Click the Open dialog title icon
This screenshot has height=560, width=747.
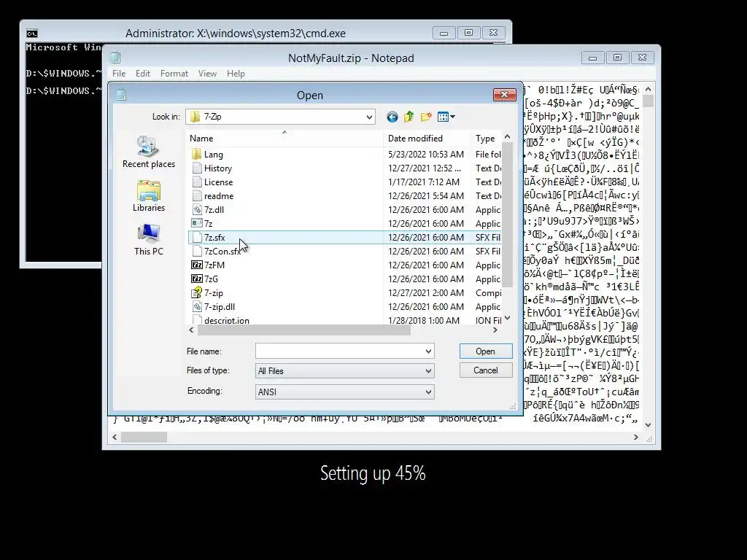pos(122,95)
